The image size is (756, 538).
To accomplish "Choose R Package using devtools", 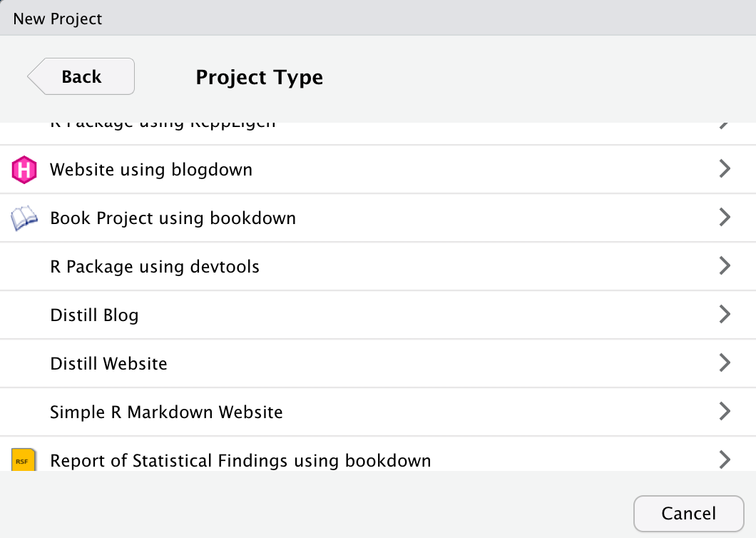I will point(155,267).
